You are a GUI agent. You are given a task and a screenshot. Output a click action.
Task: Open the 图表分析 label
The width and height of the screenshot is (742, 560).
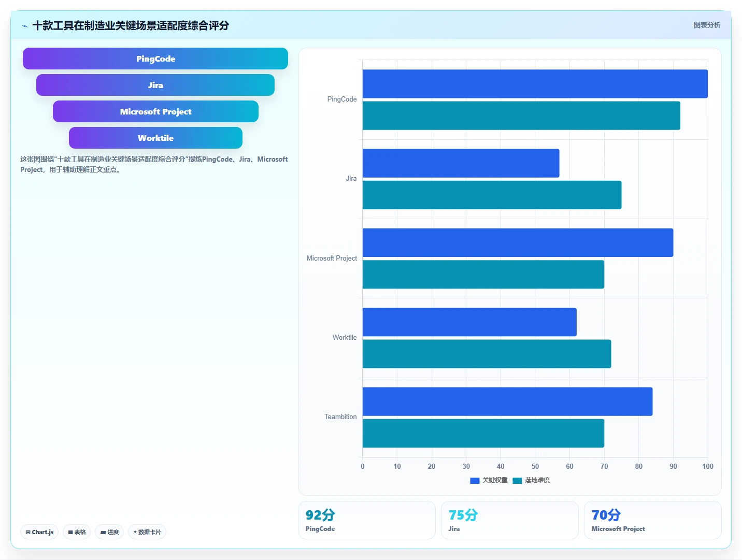(707, 25)
